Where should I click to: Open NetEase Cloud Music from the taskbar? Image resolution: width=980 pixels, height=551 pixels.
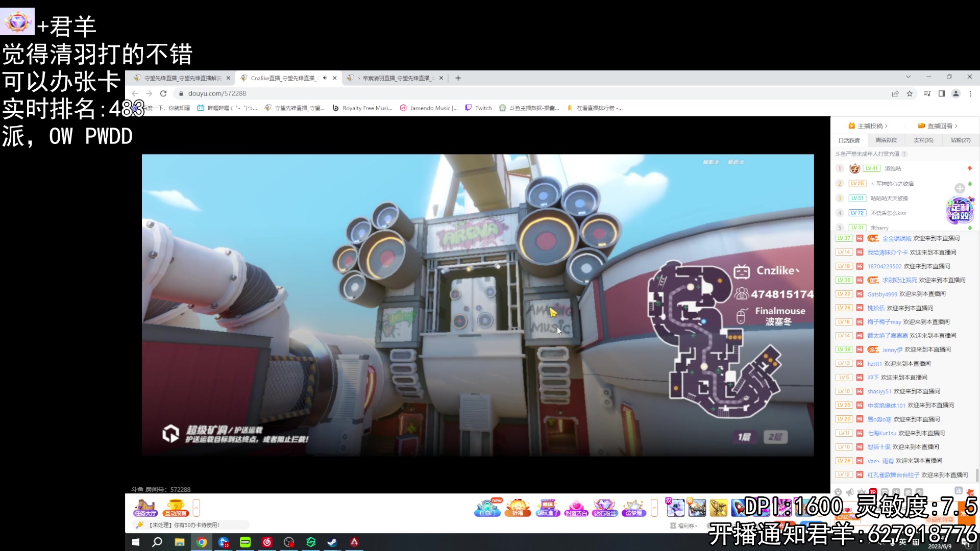[x=267, y=542]
